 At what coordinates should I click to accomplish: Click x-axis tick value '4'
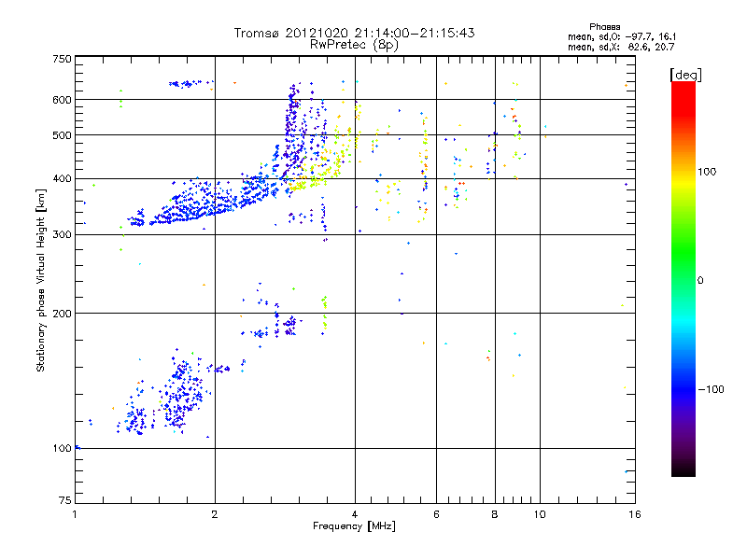pyautogui.click(x=355, y=514)
